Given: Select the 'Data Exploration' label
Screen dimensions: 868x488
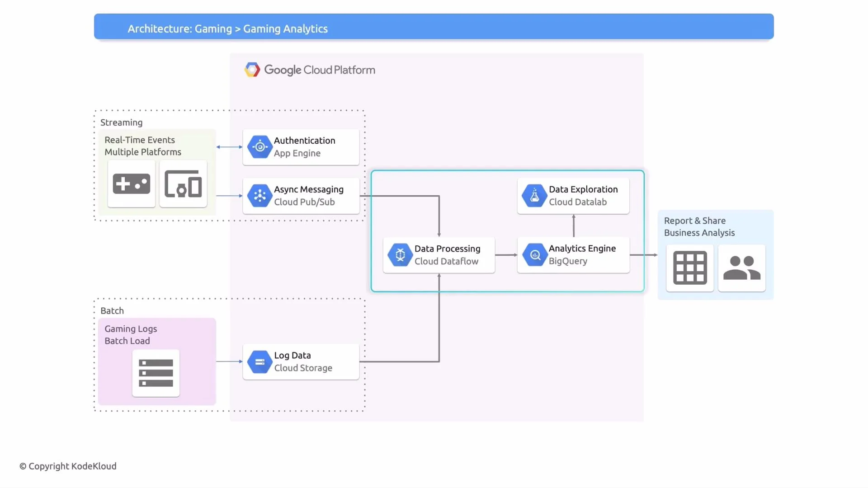Looking at the screenshot, I should coord(583,189).
